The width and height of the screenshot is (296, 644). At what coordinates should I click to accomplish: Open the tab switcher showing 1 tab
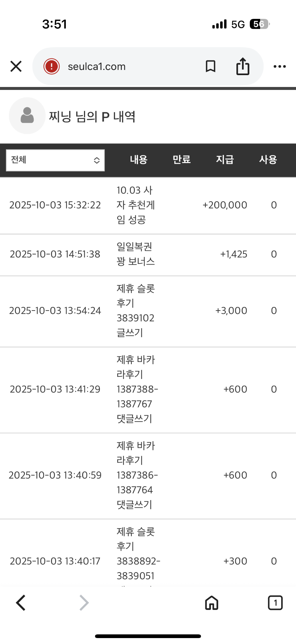coord(275,603)
